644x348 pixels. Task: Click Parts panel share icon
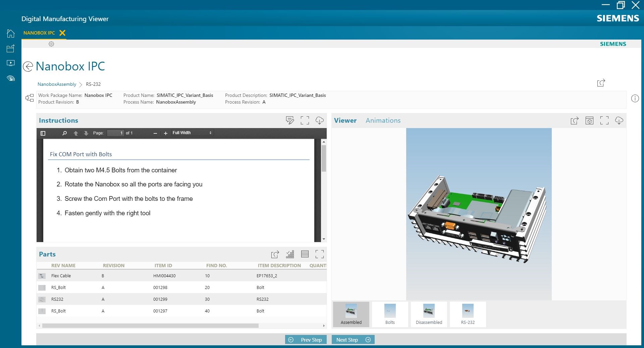[275, 254]
